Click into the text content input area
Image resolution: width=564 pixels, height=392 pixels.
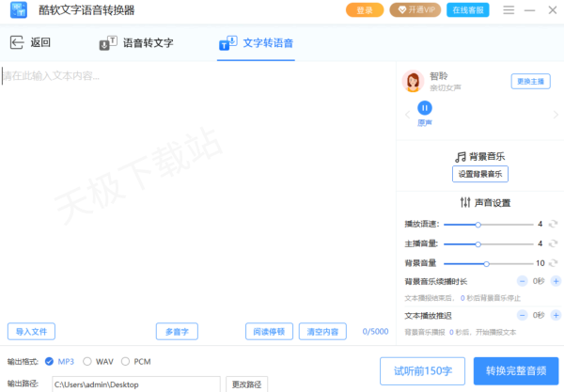(x=197, y=191)
